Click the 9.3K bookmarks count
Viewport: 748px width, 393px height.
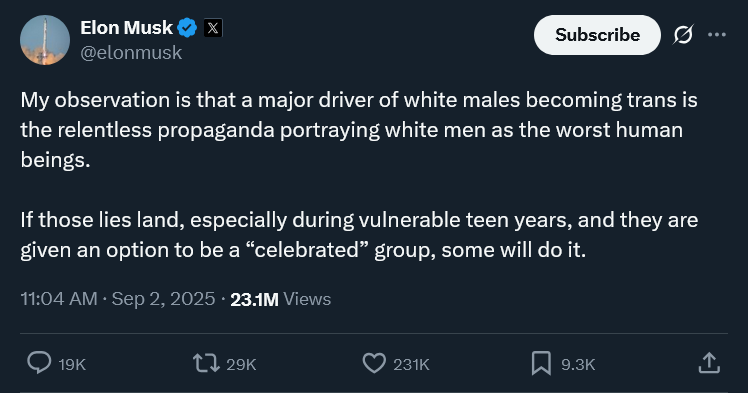[578, 364]
